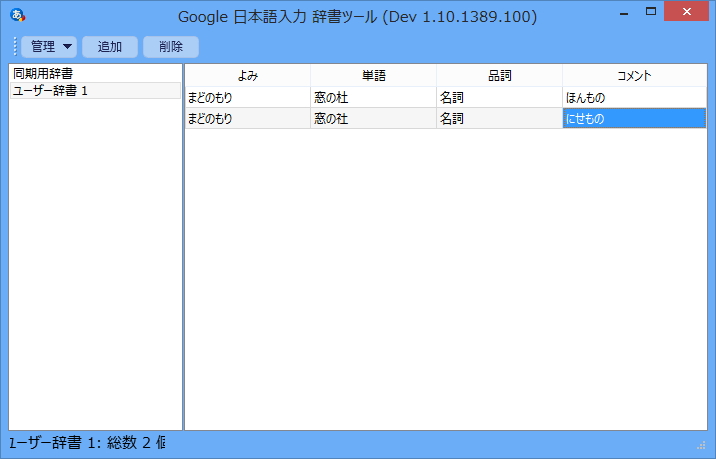Image resolution: width=716 pixels, height=459 pixels.
Task: Close the dictionary tool window
Action: 687,12
